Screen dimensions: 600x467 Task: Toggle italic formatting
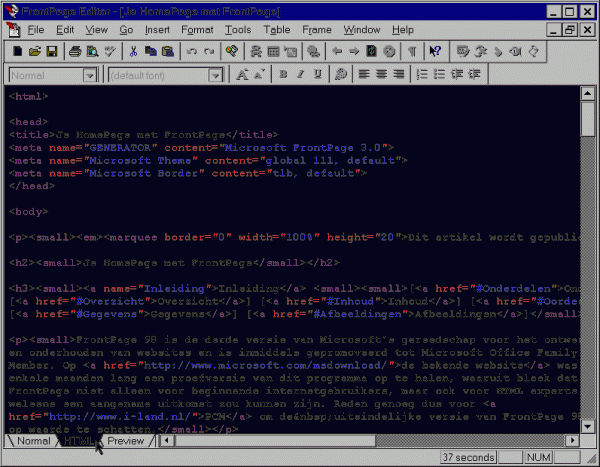click(300, 74)
